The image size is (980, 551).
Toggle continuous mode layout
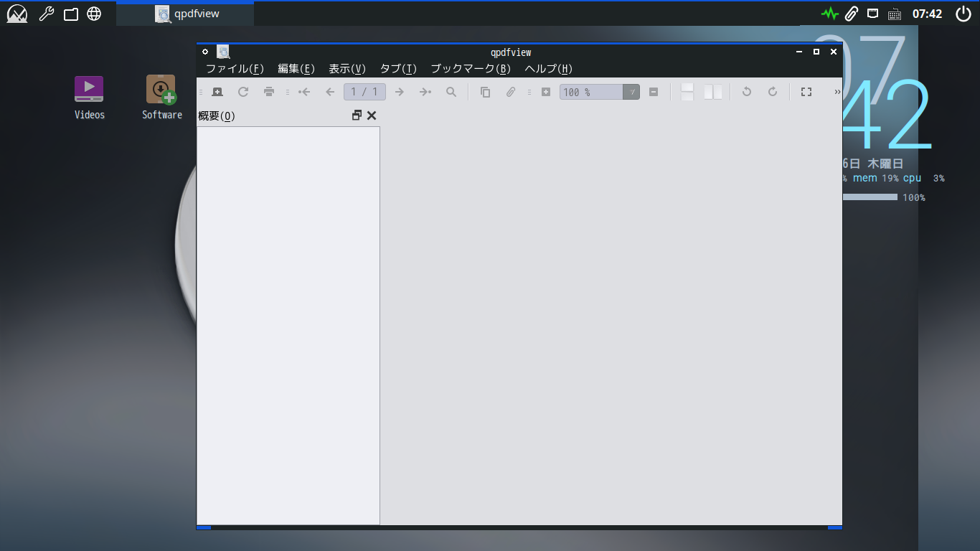click(x=687, y=92)
